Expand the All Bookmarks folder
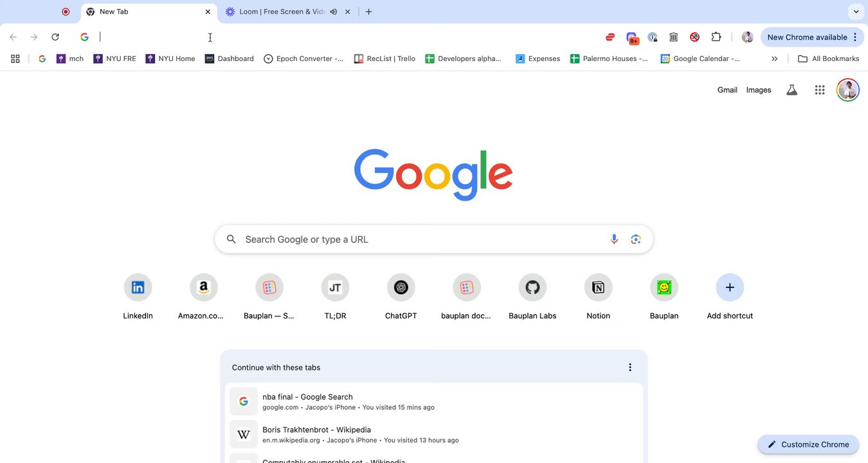The image size is (868, 463). pyautogui.click(x=828, y=59)
